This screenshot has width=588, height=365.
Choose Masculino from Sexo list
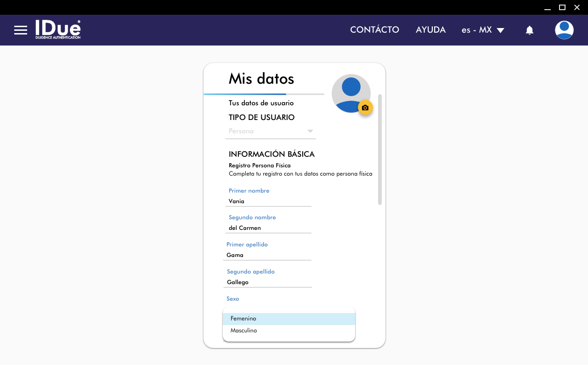(x=288, y=331)
